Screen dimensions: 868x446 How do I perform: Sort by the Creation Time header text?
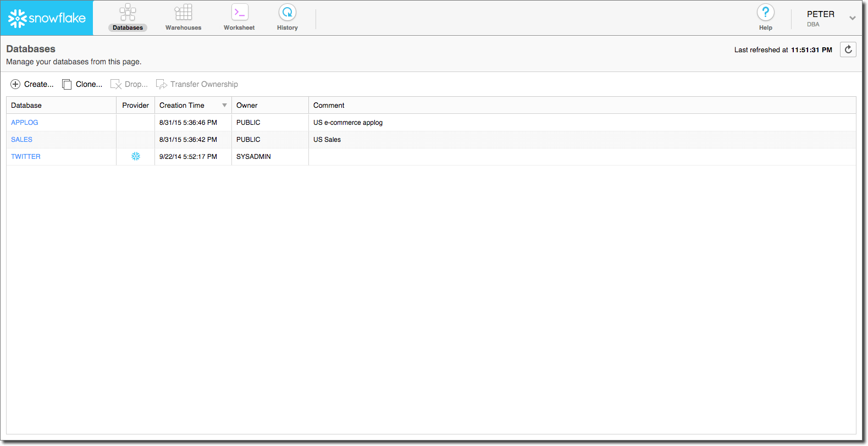coord(182,106)
